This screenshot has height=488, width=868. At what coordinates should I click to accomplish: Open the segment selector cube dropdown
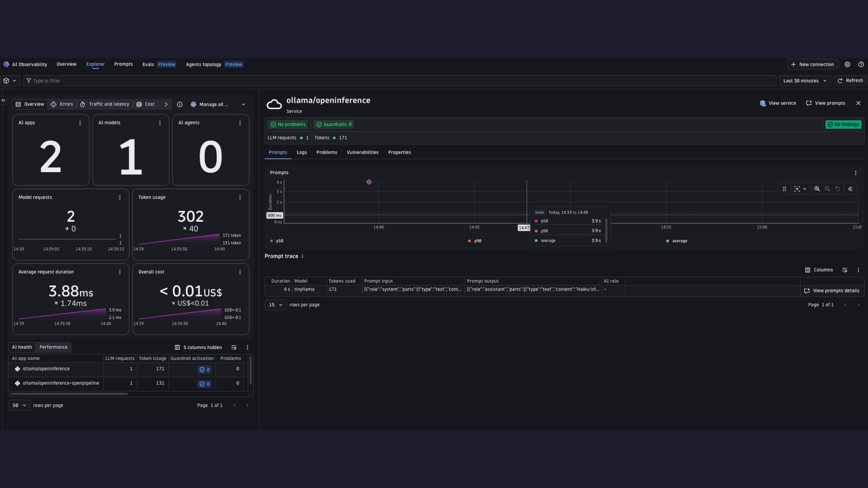(10, 81)
